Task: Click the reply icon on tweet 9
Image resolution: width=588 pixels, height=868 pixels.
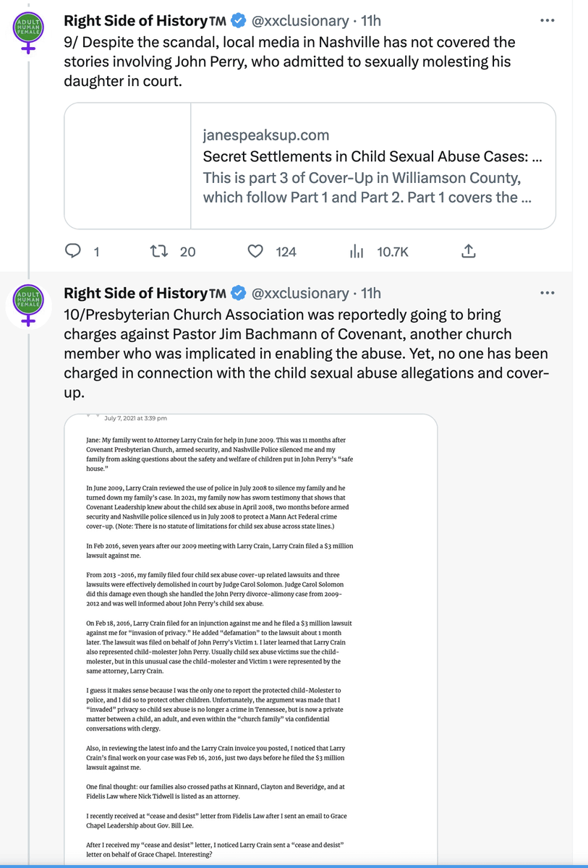Action: [x=74, y=251]
